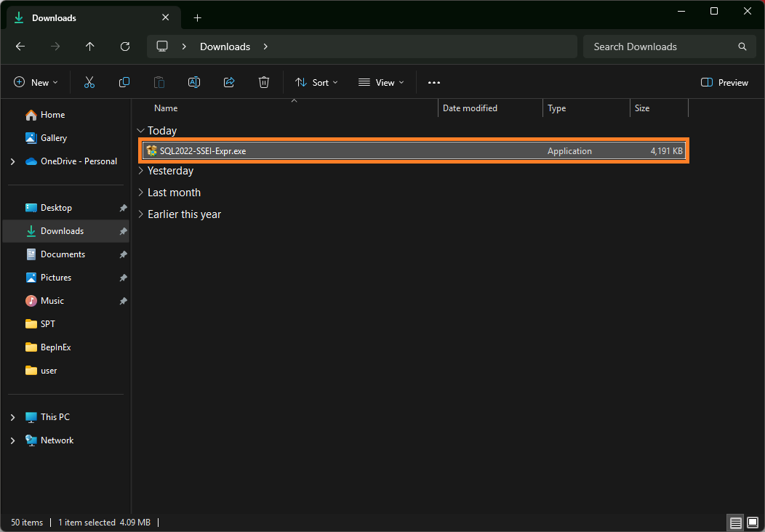The width and height of the screenshot is (765, 532).
Task: Click the Cut scissors icon
Action: click(89, 83)
